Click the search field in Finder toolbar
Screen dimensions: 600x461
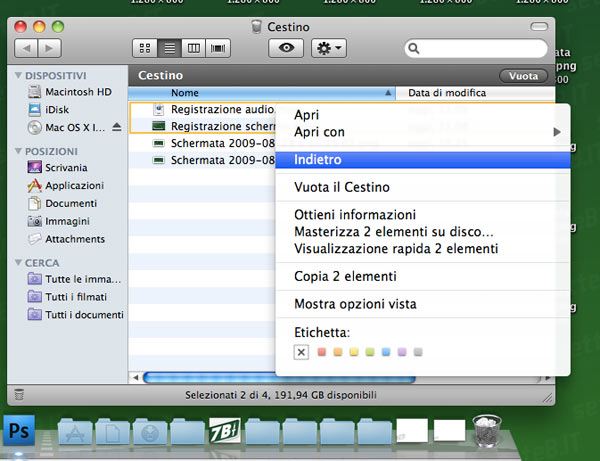[x=476, y=49]
